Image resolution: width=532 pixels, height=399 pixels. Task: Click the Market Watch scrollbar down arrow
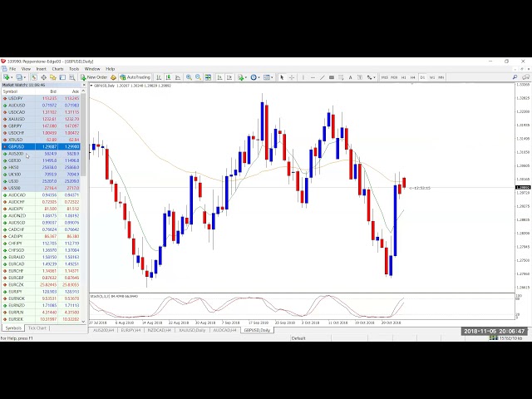tap(84, 322)
